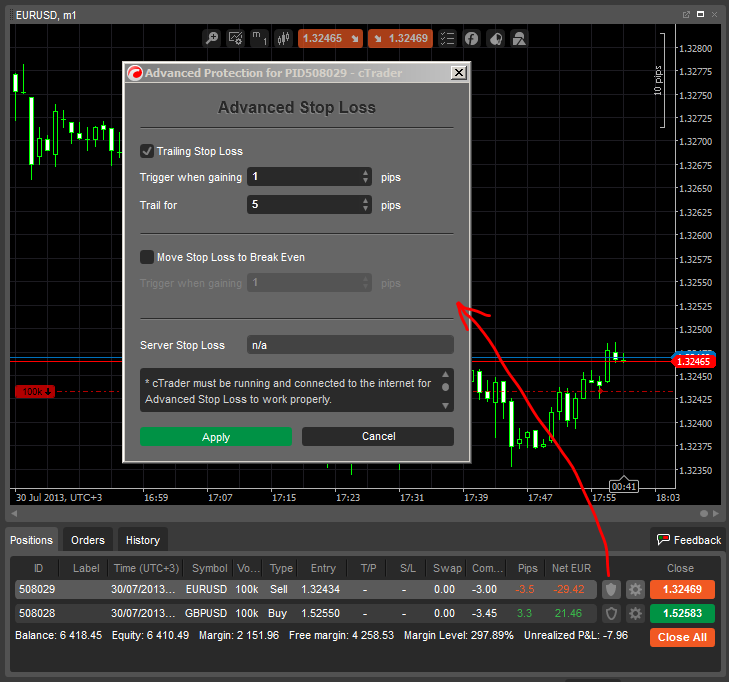The height and width of the screenshot is (682, 729).
Task: Close GBPUSD position at 1.52583
Action: coord(682,613)
